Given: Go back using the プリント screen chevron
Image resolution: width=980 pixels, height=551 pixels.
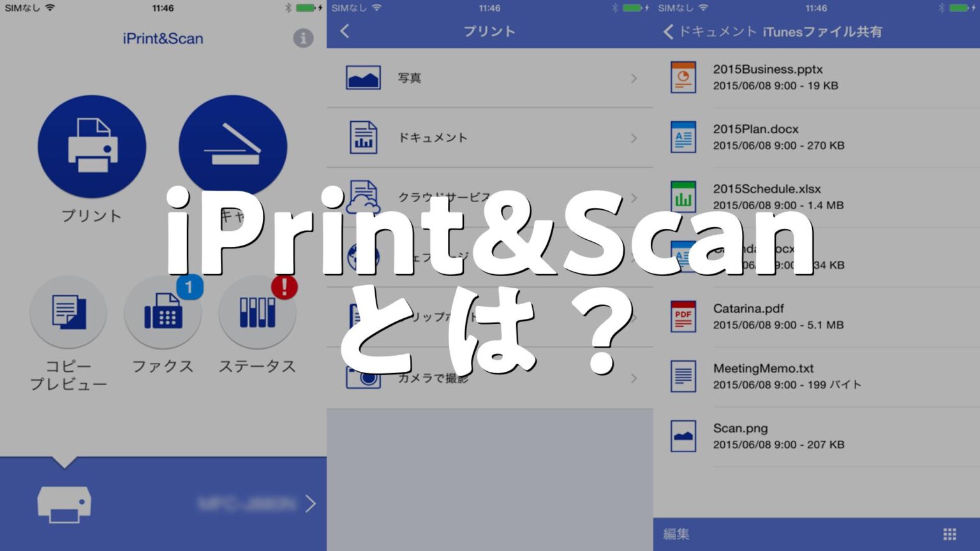Looking at the screenshot, I should 344,31.
